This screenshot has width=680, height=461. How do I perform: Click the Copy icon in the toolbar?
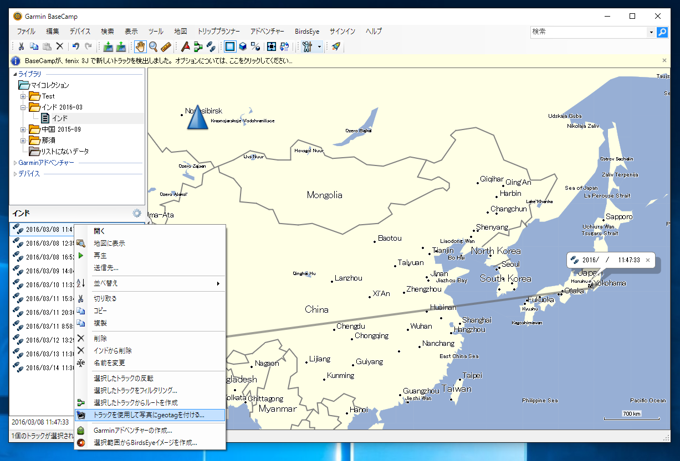click(34, 46)
